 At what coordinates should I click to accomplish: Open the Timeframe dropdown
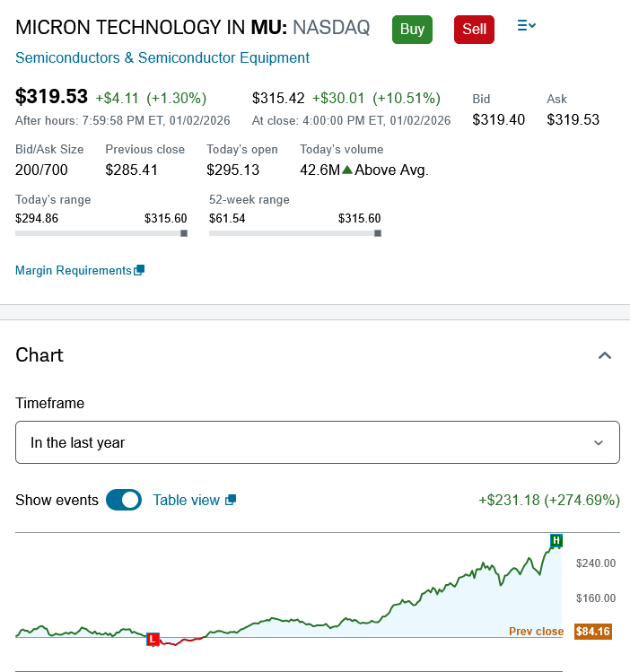click(318, 442)
